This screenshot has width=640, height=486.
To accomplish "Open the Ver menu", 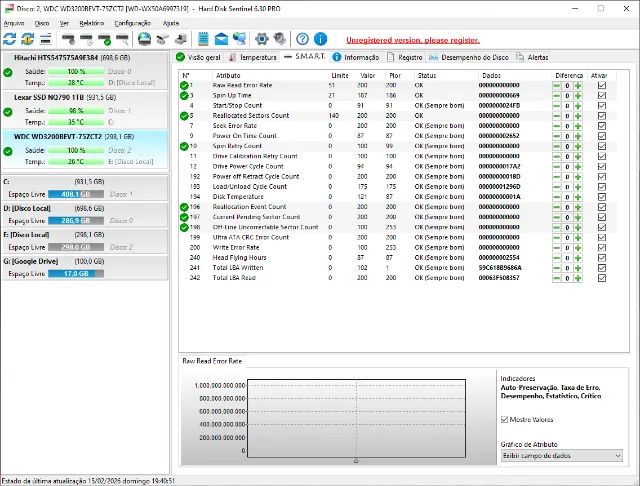I will point(64,23).
